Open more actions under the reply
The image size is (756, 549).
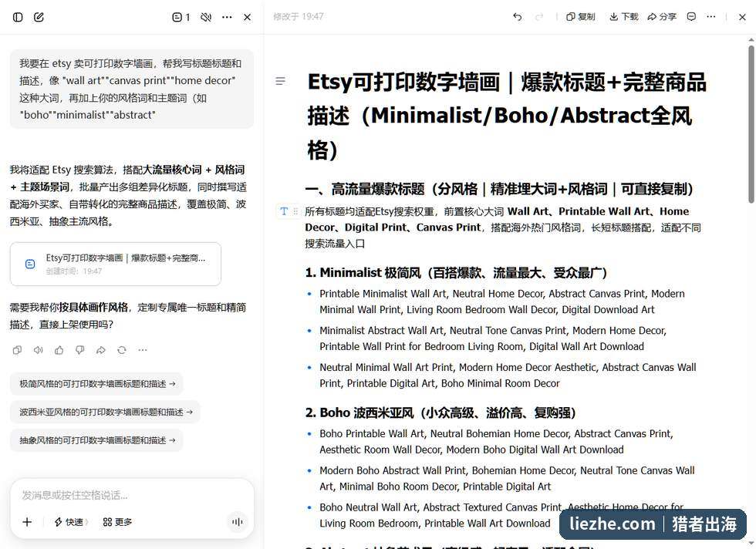143,350
